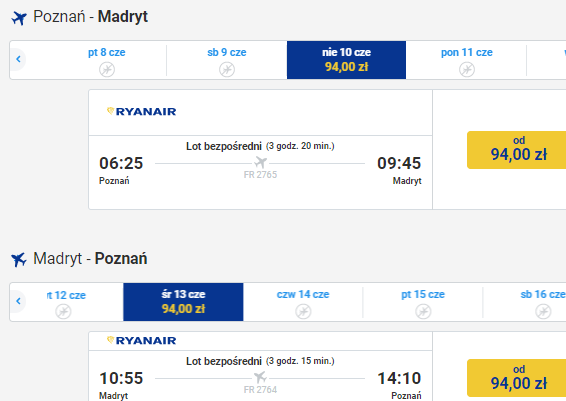This screenshot has width=566, height=401.
Task: Click the Madryt - Poznań return plane icon
Action: pos(19,260)
